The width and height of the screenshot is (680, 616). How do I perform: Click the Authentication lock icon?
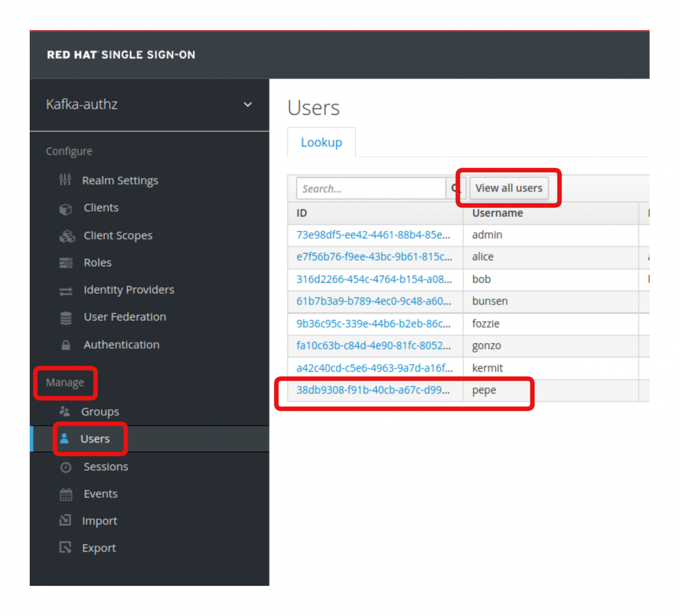click(66, 345)
